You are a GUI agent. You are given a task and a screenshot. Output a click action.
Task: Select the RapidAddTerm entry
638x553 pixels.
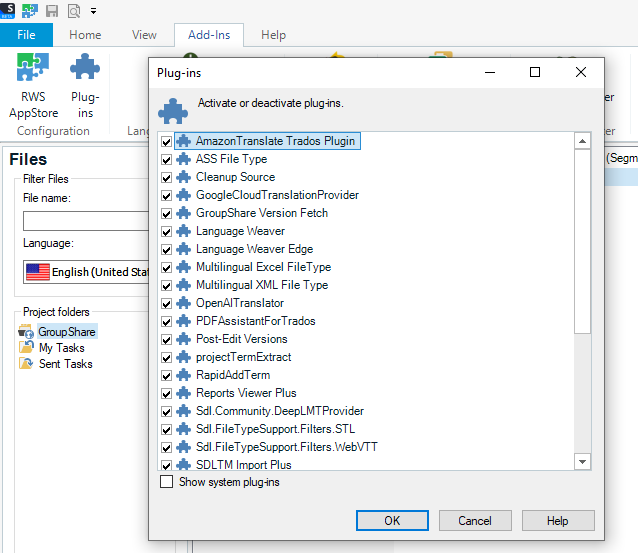233,375
